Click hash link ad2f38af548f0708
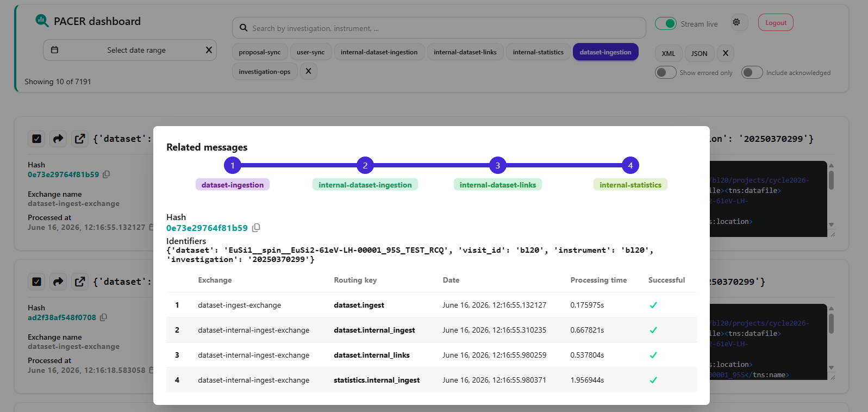Image resolution: width=868 pixels, height=412 pixels. coord(62,317)
